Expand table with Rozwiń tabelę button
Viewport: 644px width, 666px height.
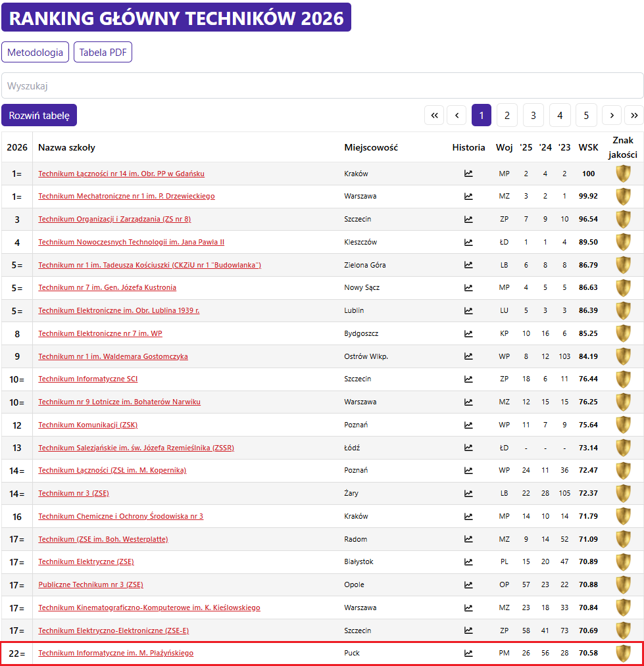pyautogui.click(x=39, y=115)
